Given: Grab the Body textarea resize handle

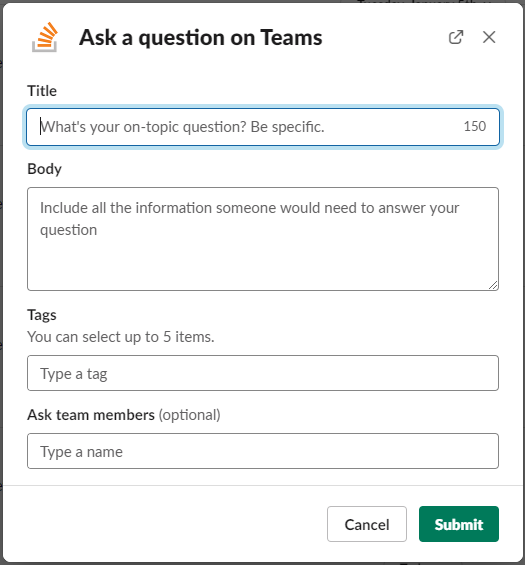Looking at the screenshot, I should pos(493,285).
